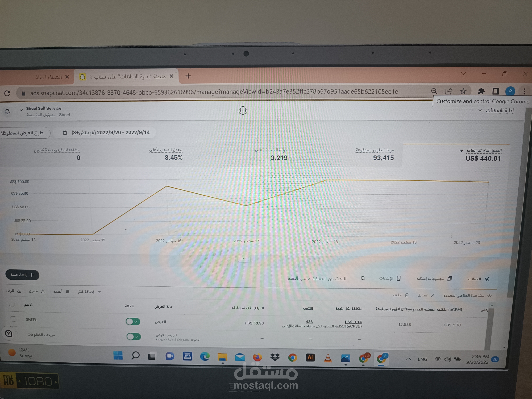Open Windows Start menu
Image resolution: width=532 pixels, height=399 pixels.
[118, 356]
